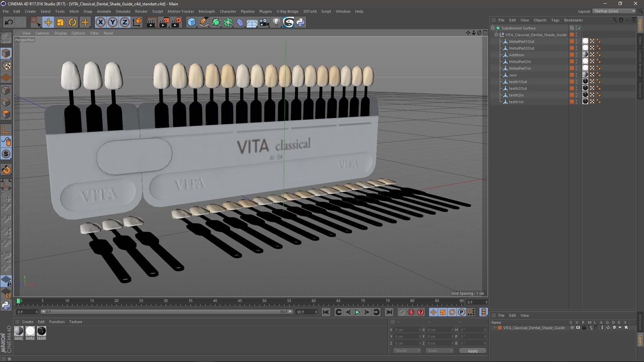The height and width of the screenshot is (362, 644).
Task: Go to end of timeline
Action: [389, 312]
